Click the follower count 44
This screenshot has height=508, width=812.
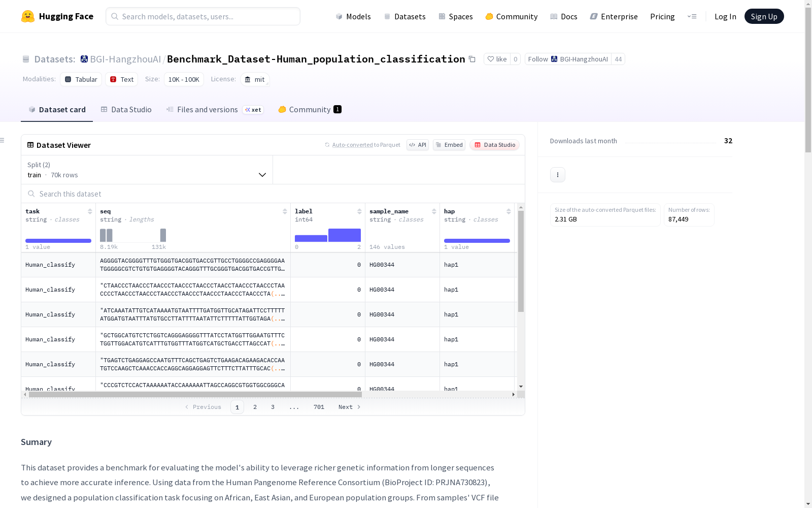pyautogui.click(x=618, y=59)
